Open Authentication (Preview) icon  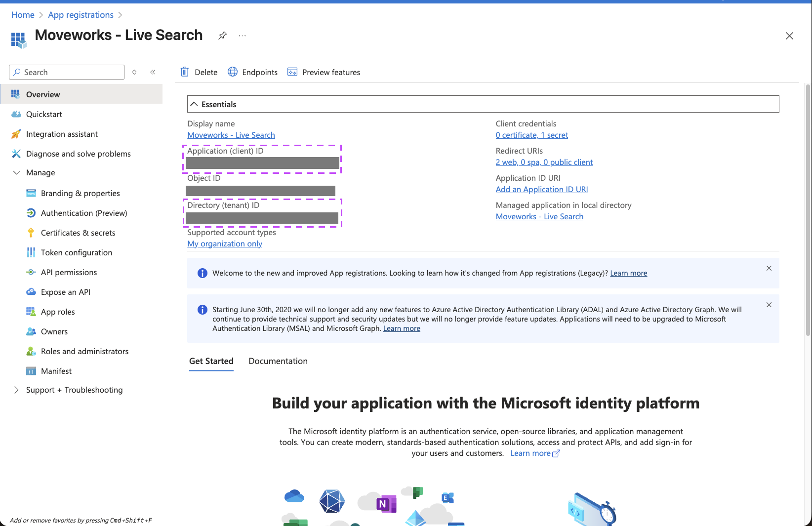pos(31,213)
